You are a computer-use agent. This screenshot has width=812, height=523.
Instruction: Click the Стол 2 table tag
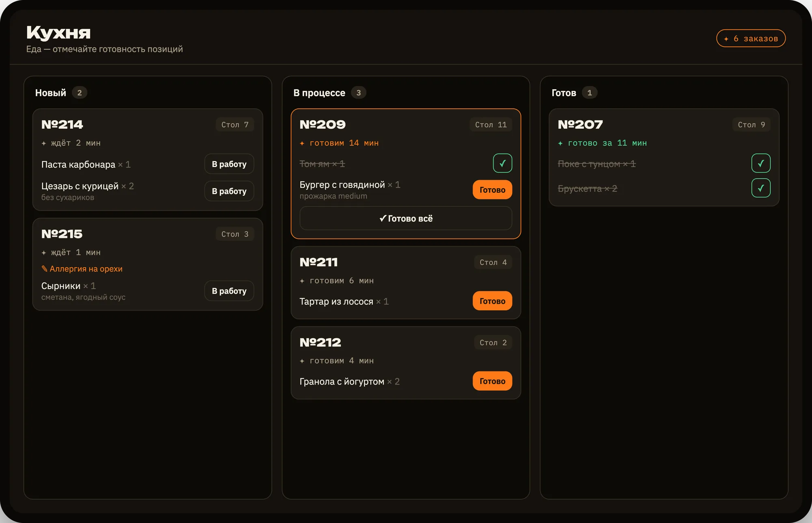493,342
